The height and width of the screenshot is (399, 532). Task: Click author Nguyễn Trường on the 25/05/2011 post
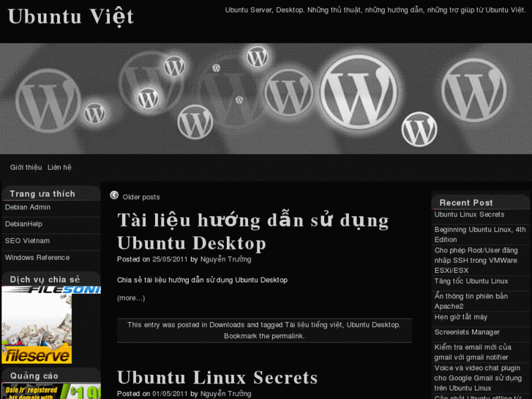point(225,259)
